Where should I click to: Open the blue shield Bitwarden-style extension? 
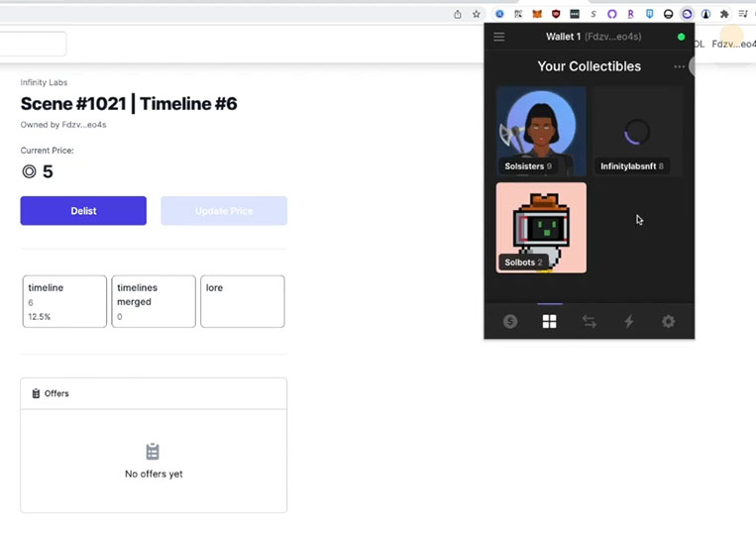click(x=649, y=15)
